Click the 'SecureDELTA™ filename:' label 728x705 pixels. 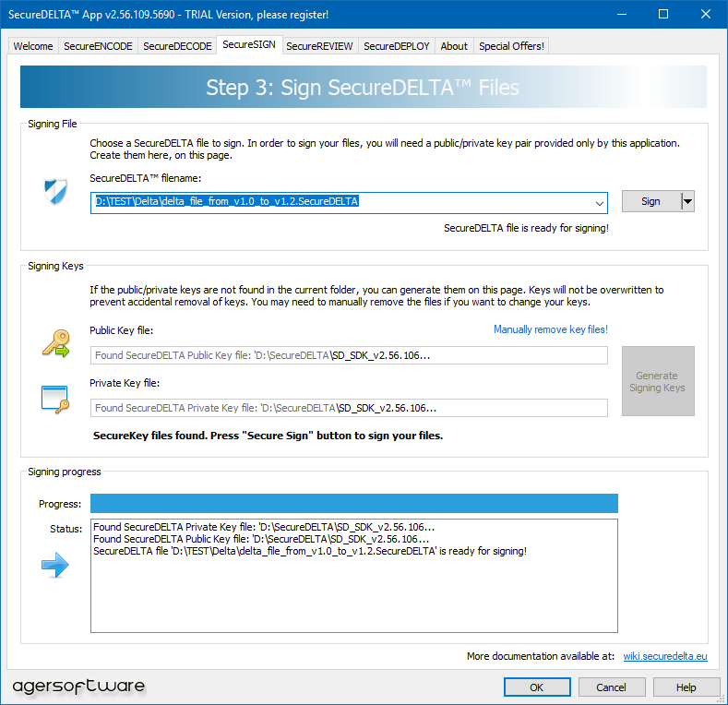pos(145,178)
